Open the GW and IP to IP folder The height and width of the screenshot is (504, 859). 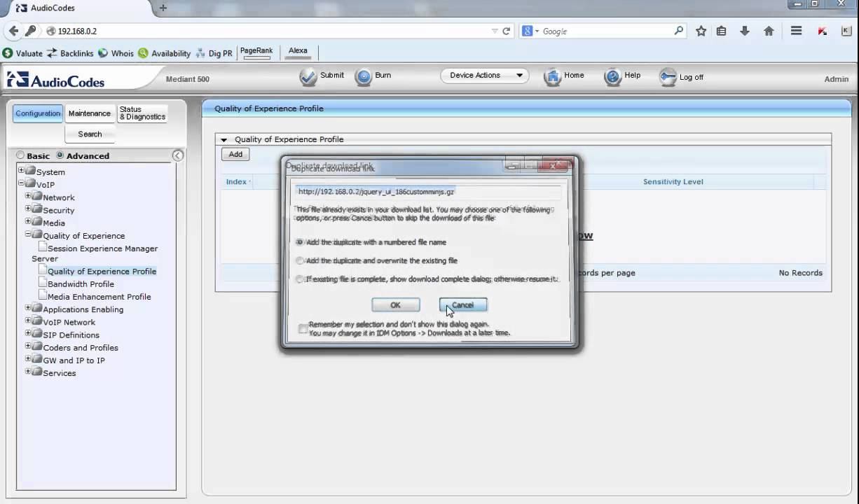click(x=74, y=360)
